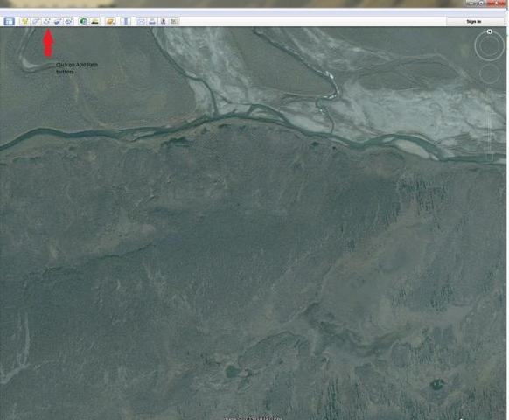Toggle historical imagery clock button
The width and height of the screenshot is (509, 420).
pyautogui.click(x=84, y=22)
